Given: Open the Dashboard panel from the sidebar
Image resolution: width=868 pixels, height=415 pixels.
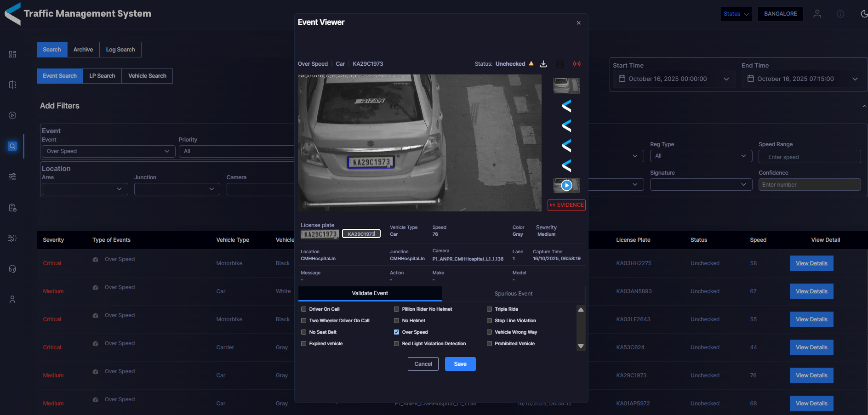Looking at the screenshot, I should tap(12, 54).
